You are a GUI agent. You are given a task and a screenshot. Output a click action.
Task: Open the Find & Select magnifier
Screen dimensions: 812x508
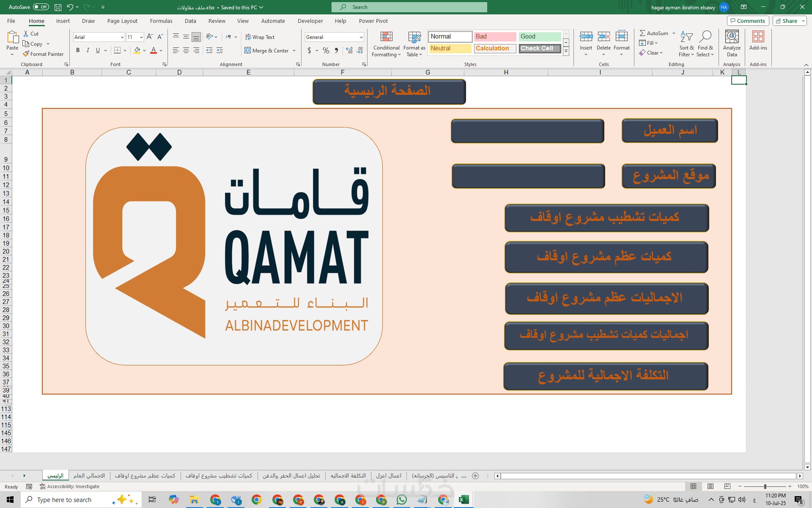[x=705, y=37]
